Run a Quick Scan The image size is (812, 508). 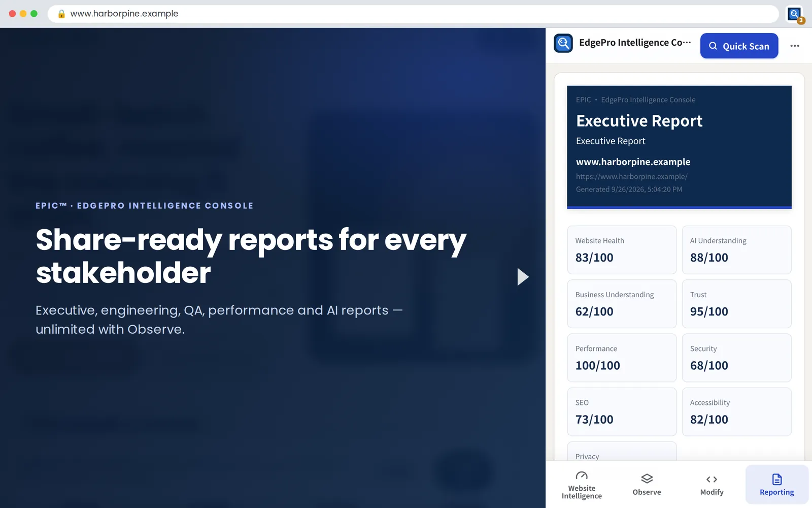(x=739, y=46)
